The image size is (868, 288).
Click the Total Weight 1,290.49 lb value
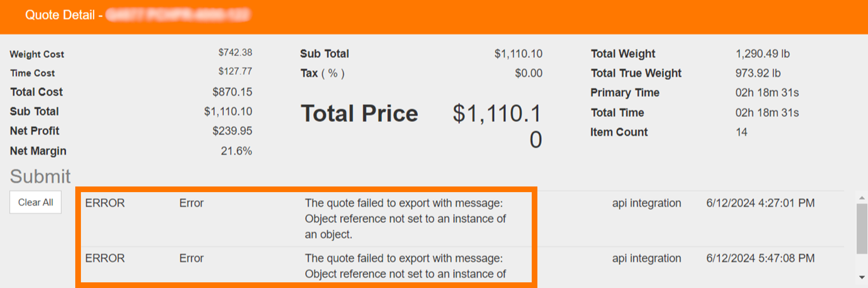click(x=762, y=54)
